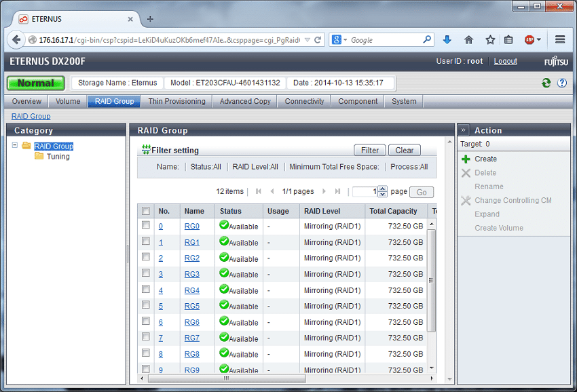
Task: Open the ETERNUS help question mark icon
Action: point(562,83)
